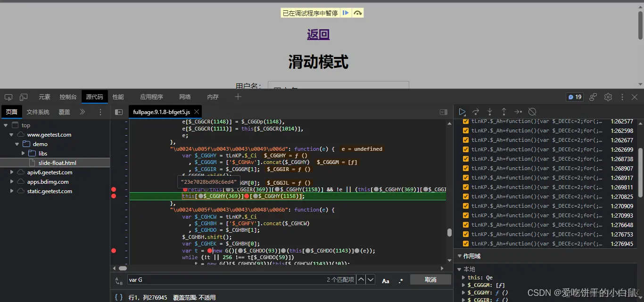This screenshot has width=644, height=302.
Task: Expand the $_CGGGM scope variable
Action: [x=464, y=285]
